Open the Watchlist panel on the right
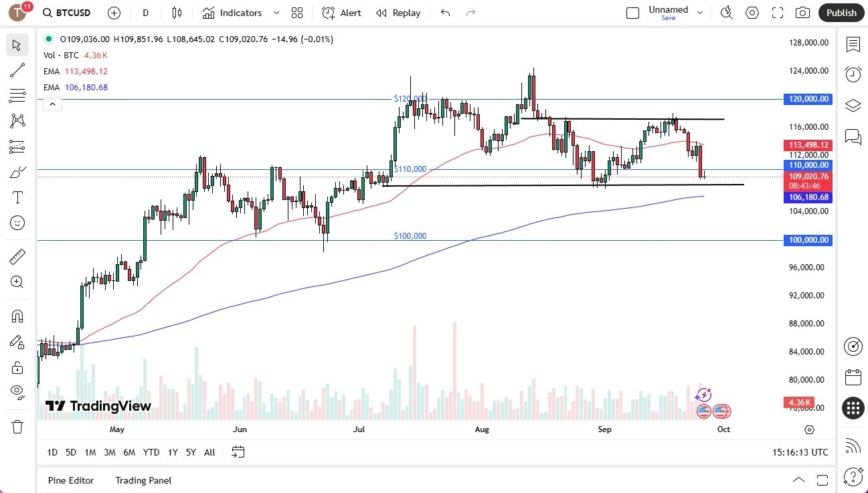The width and height of the screenshot is (868, 493). pos(853,43)
